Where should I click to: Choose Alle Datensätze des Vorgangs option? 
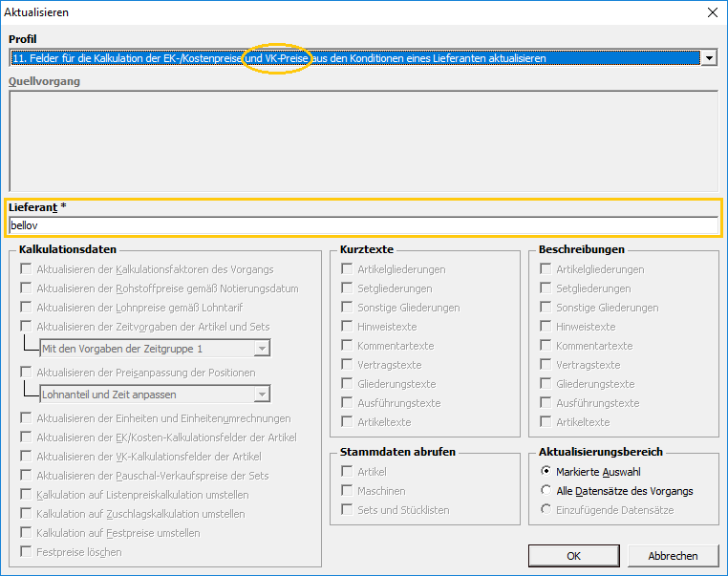[x=546, y=491]
